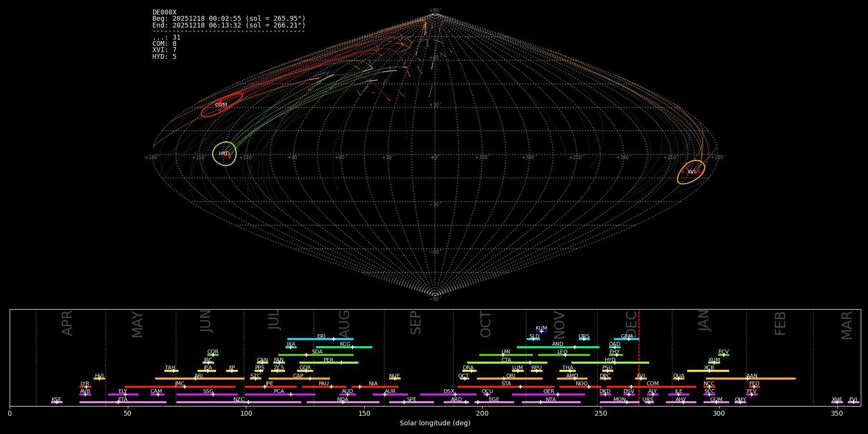
Task: Click the AUG month label
Action: pos(344,324)
